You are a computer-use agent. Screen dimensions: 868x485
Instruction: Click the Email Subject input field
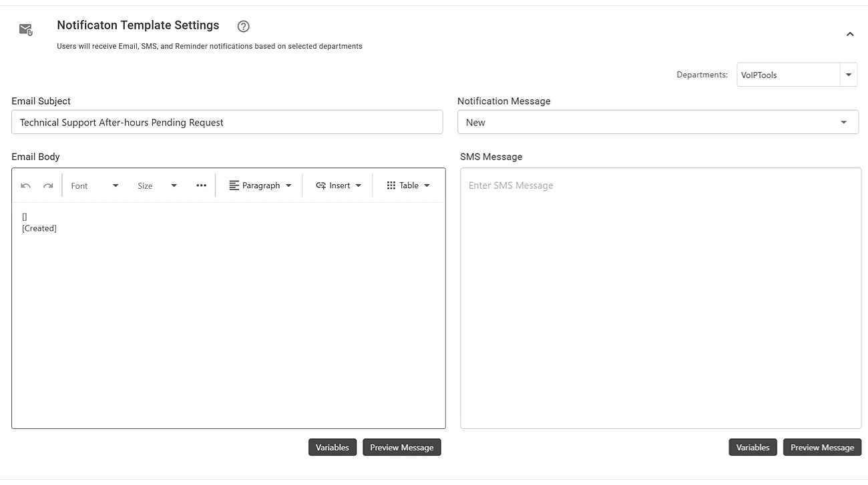227,122
